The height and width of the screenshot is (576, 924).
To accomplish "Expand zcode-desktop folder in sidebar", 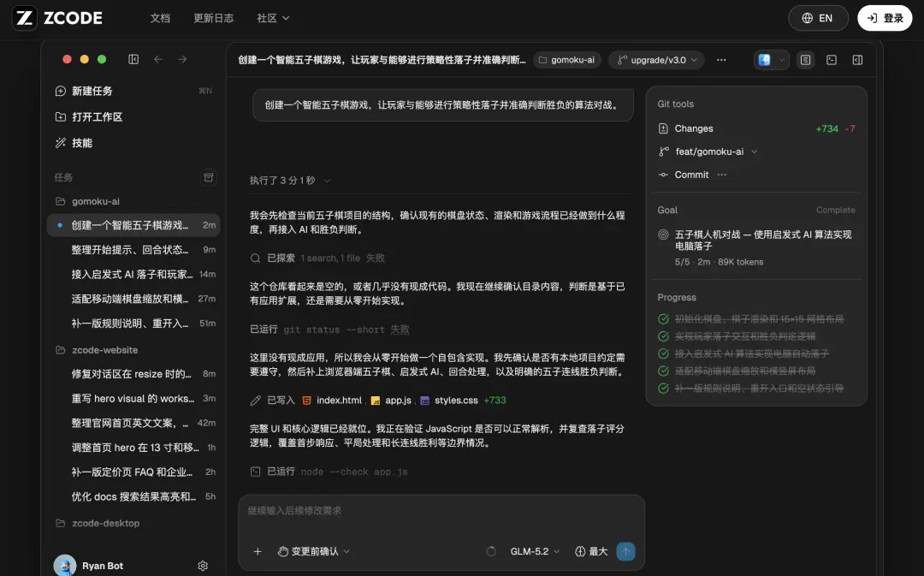I will pyautogui.click(x=98, y=523).
